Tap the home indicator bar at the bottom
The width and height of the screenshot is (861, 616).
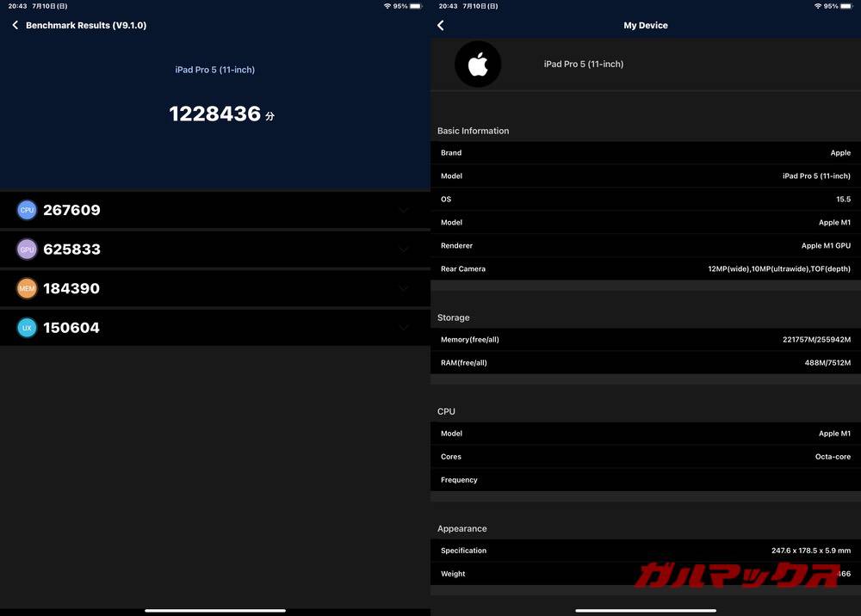coord(215,610)
